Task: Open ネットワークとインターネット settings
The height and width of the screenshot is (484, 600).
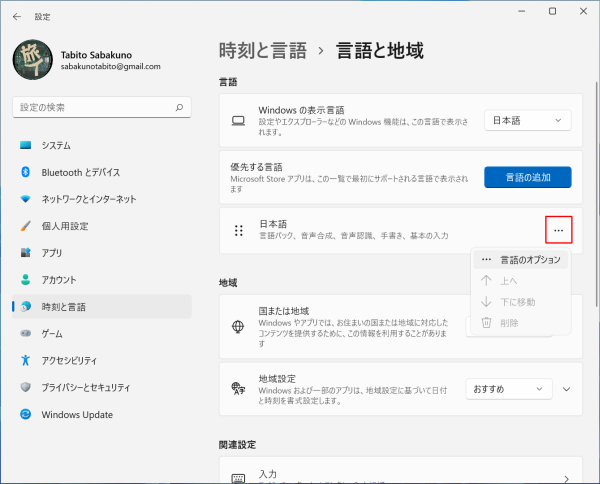Action: click(x=102, y=199)
